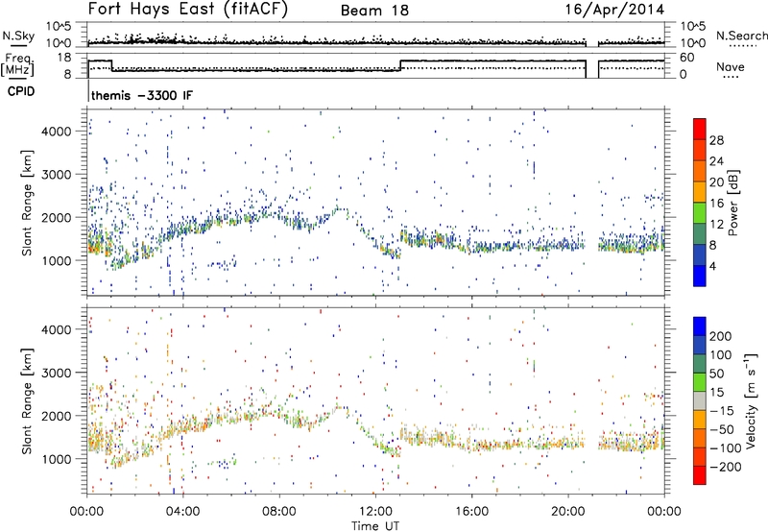Click the "themis -3300 IF" text
This screenshot has height=532, width=768.
tap(142, 95)
